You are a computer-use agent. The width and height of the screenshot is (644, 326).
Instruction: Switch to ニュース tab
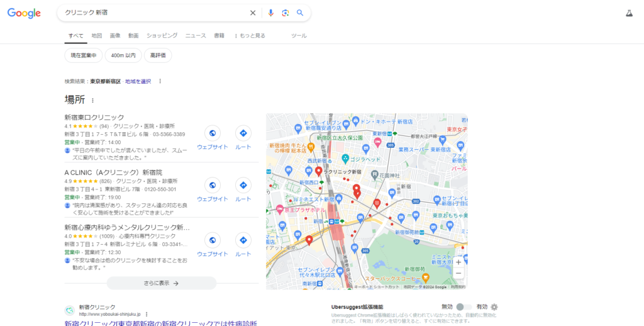coord(196,36)
